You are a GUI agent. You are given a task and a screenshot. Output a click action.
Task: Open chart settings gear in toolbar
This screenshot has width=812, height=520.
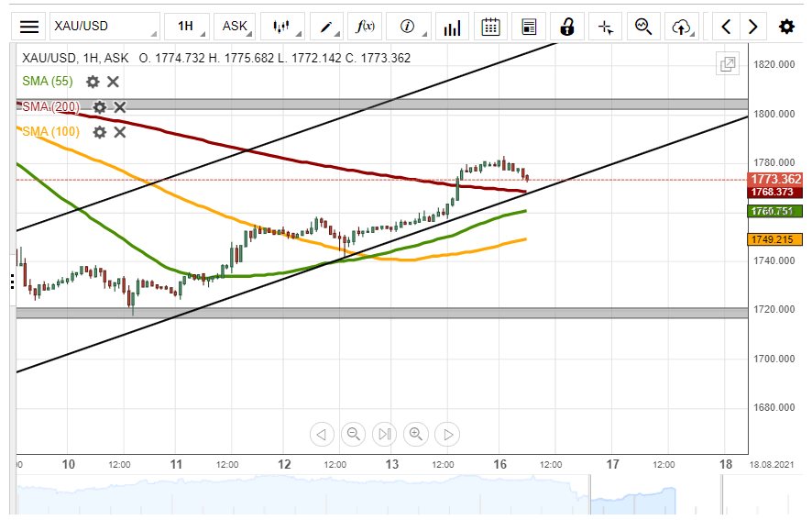click(x=786, y=27)
